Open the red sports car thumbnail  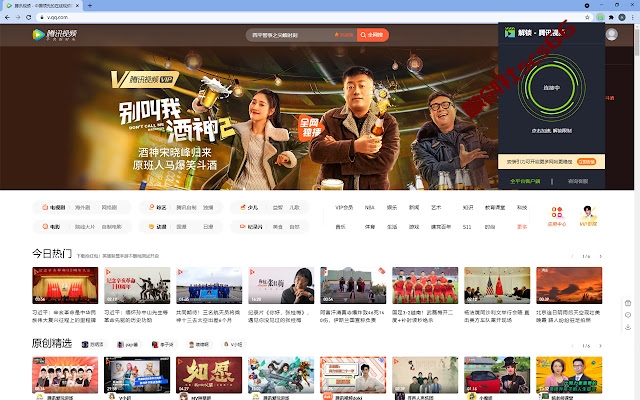click(x=497, y=375)
